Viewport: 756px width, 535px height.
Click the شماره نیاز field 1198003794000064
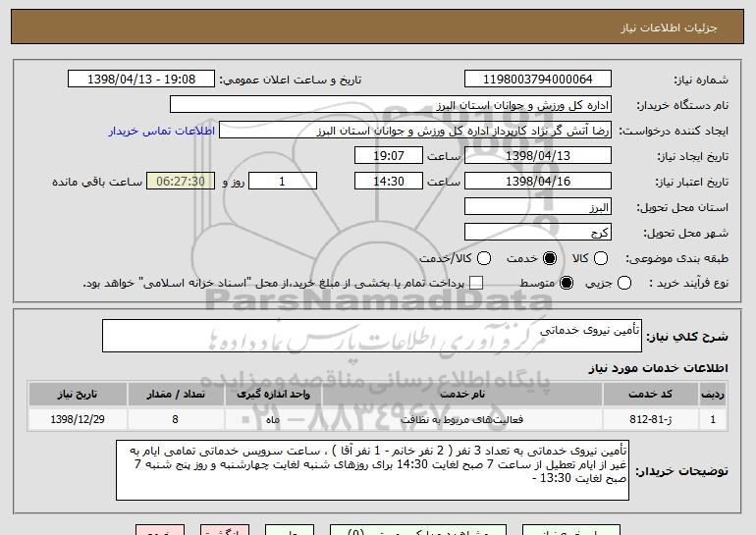tap(538, 80)
